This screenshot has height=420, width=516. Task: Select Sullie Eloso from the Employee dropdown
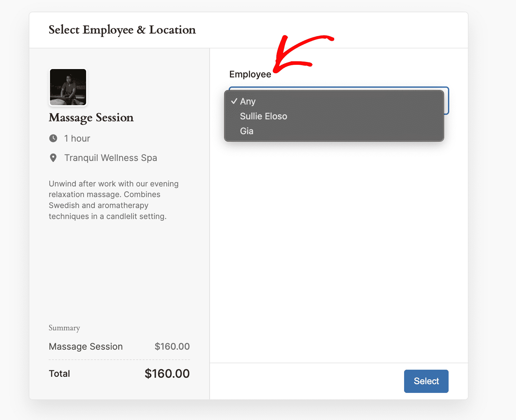263,116
